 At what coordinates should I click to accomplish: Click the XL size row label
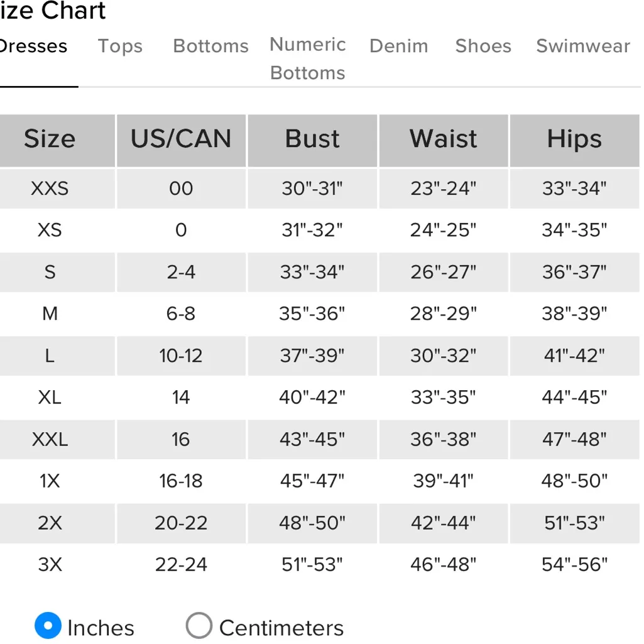[50, 397]
